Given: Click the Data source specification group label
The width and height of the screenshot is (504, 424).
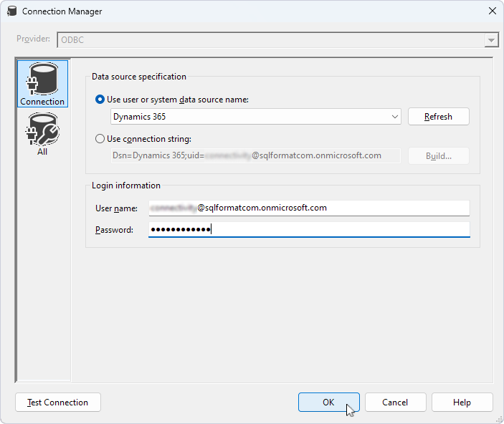Looking at the screenshot, I should point(139,77).
